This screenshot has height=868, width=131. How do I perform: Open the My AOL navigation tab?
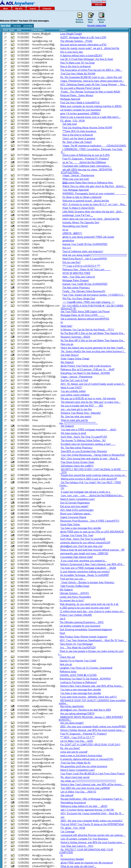point(19,9)
